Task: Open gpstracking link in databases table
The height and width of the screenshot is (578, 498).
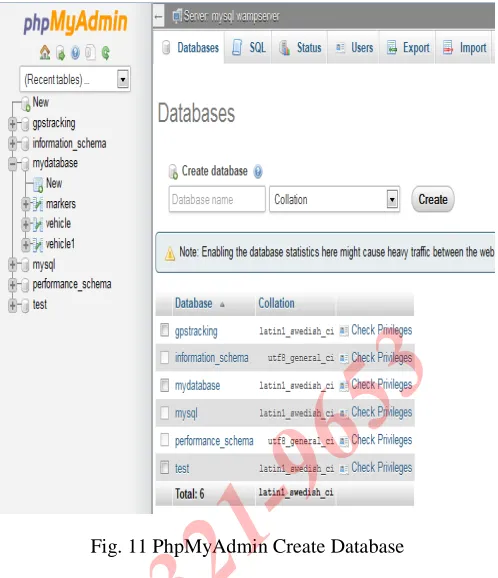Action: click(x=196, y=331)
